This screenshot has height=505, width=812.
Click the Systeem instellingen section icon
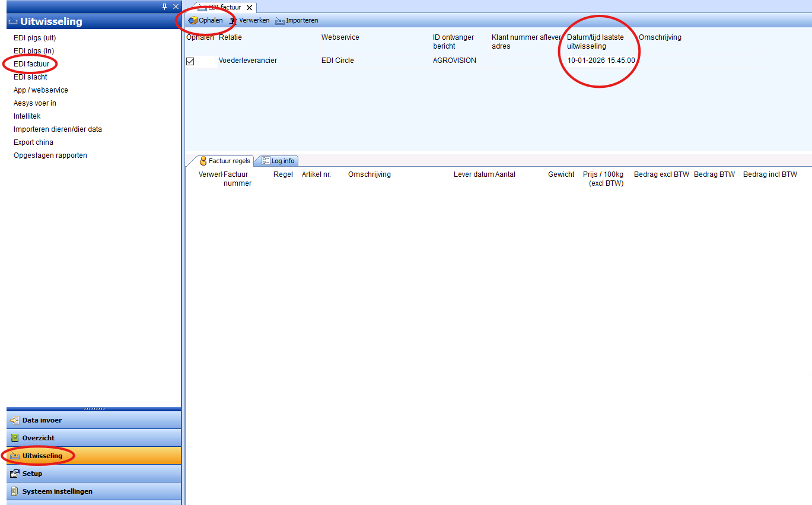(15, 491)
